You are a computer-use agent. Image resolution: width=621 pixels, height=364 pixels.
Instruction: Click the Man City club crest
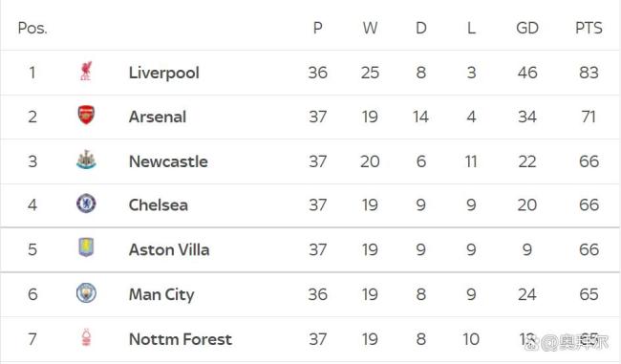(86, 293)
